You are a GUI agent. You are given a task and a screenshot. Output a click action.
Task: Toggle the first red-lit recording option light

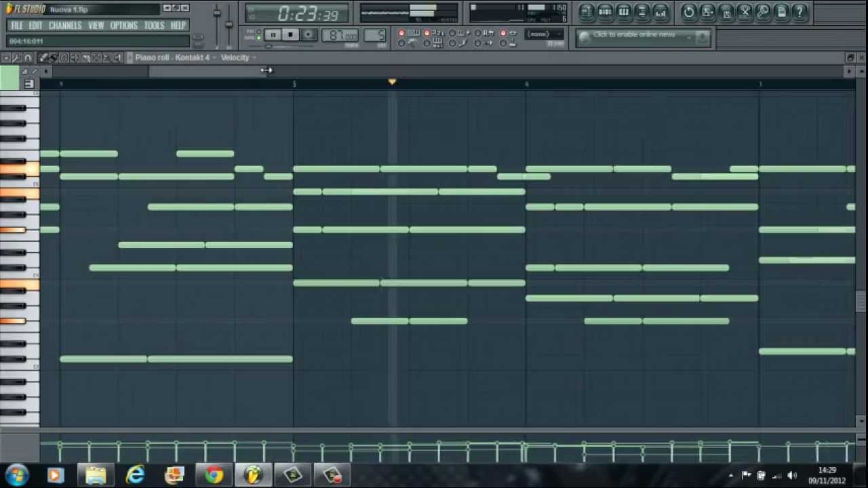coord(401,33)
